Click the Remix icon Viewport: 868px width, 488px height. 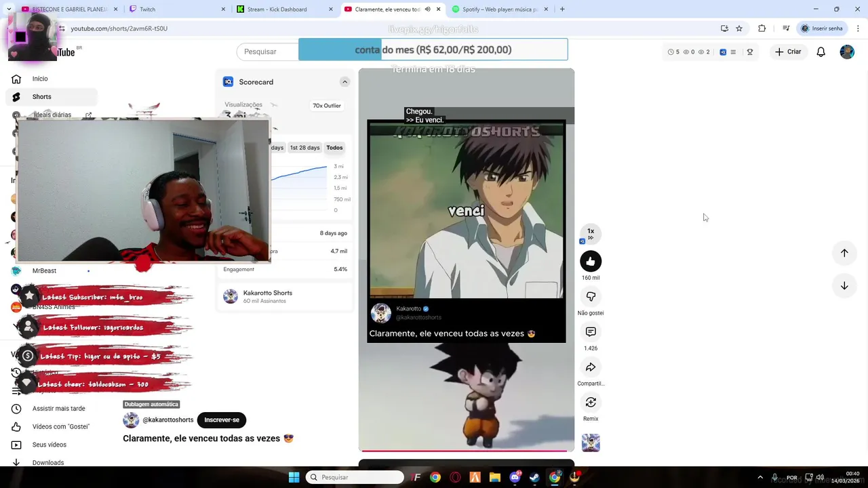(591, 402)
